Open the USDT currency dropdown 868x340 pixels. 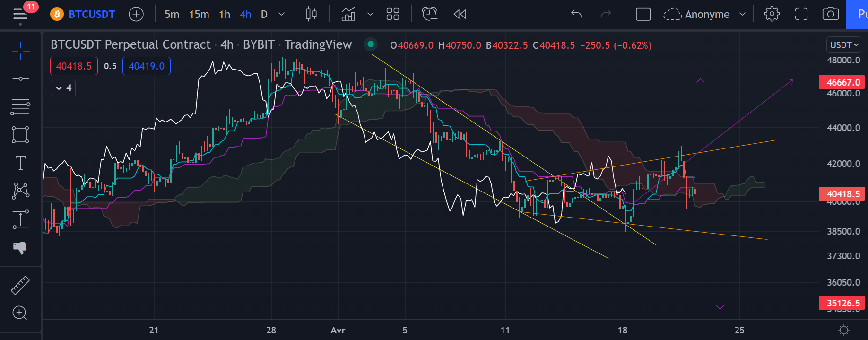(844, 45)
